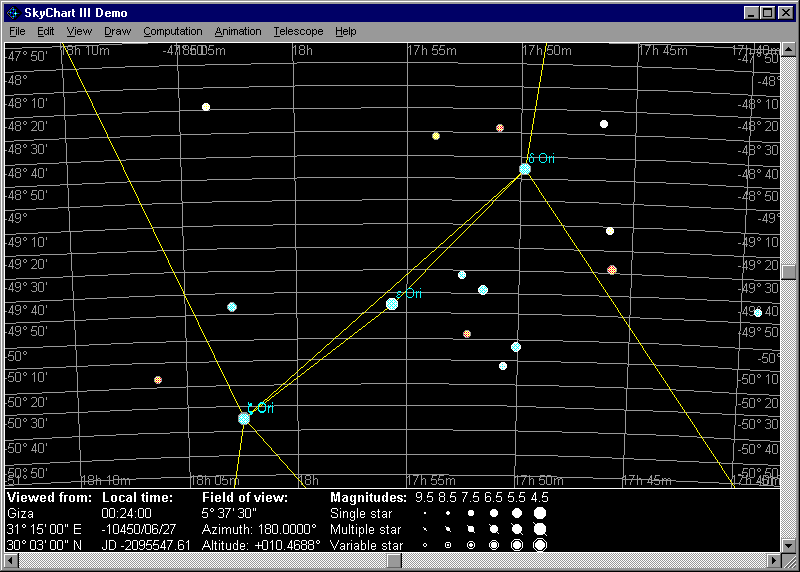The width and height of the screenshot is (800, 572).
Task: Open the Edit menu
Action: [46, 31]
